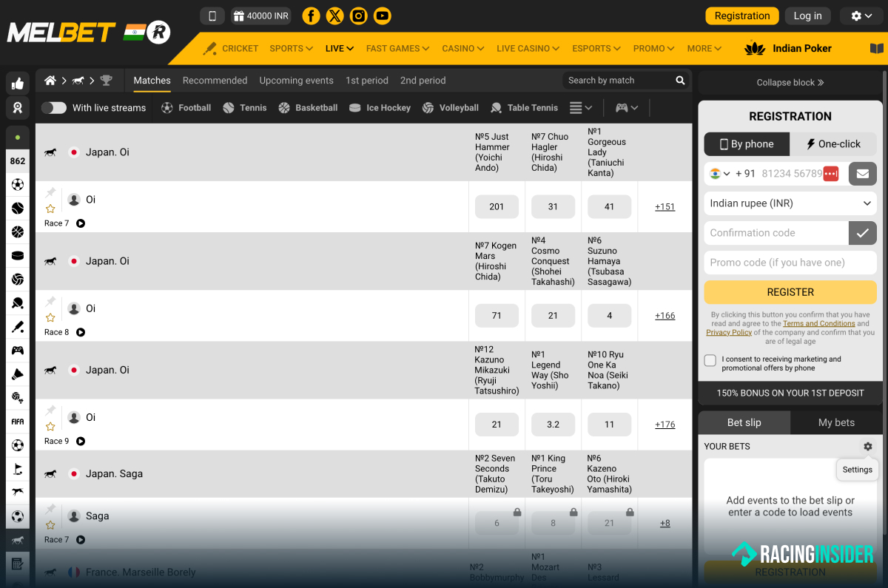Open the 40000 INR gift bonus
This screenshot has width=888, height=588.
(260, 16)
